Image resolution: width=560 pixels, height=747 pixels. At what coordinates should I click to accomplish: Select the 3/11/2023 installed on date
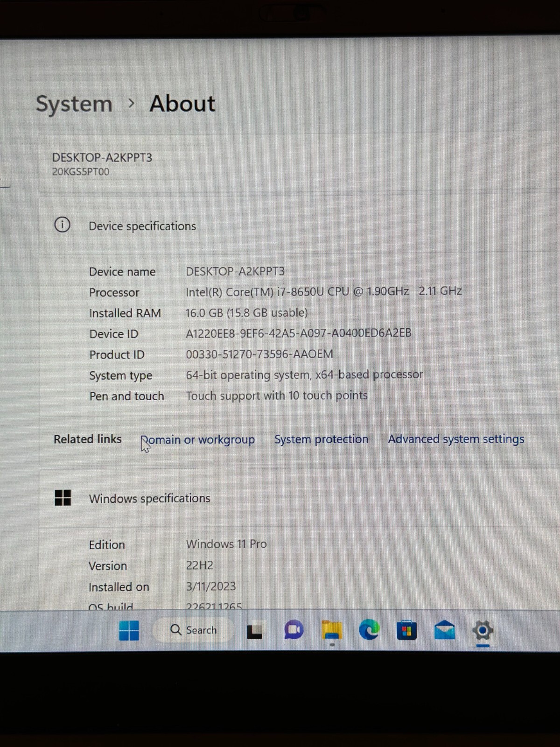click(211, 586)
